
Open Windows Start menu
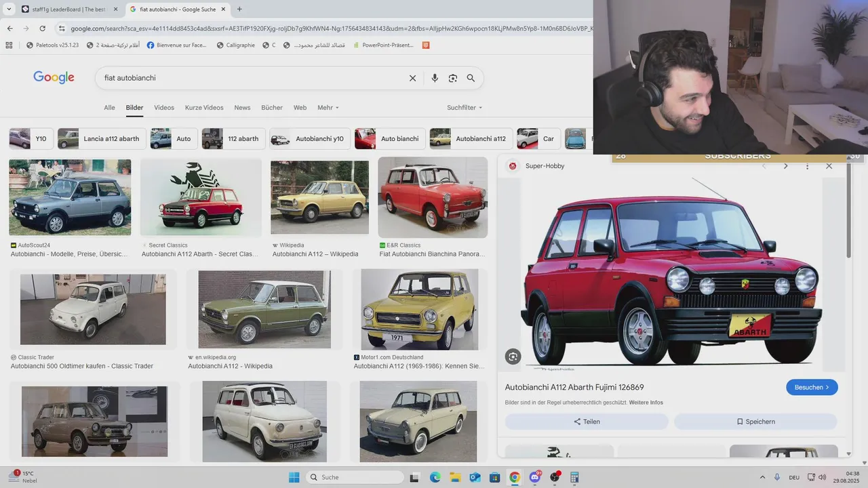[x=294, y=477]
